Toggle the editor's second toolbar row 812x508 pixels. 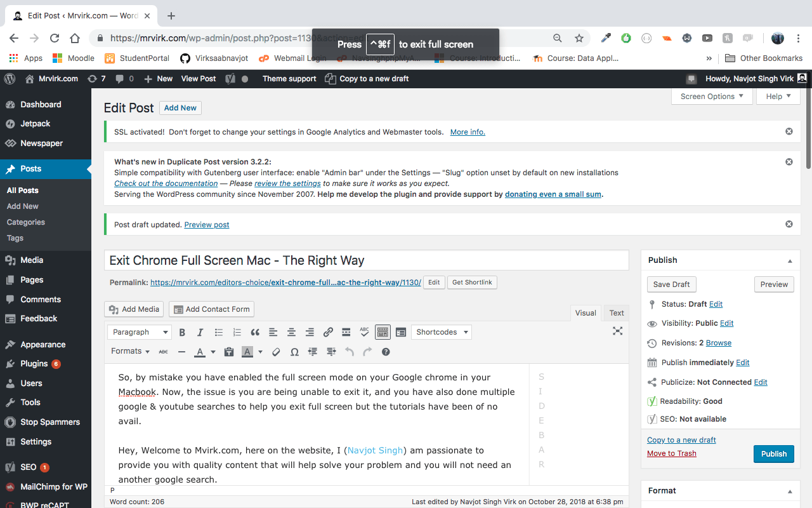[x=383, y=332]
